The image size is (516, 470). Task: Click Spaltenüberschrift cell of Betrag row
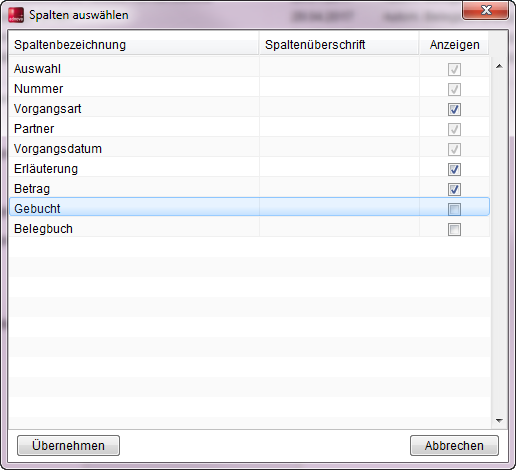339,189
